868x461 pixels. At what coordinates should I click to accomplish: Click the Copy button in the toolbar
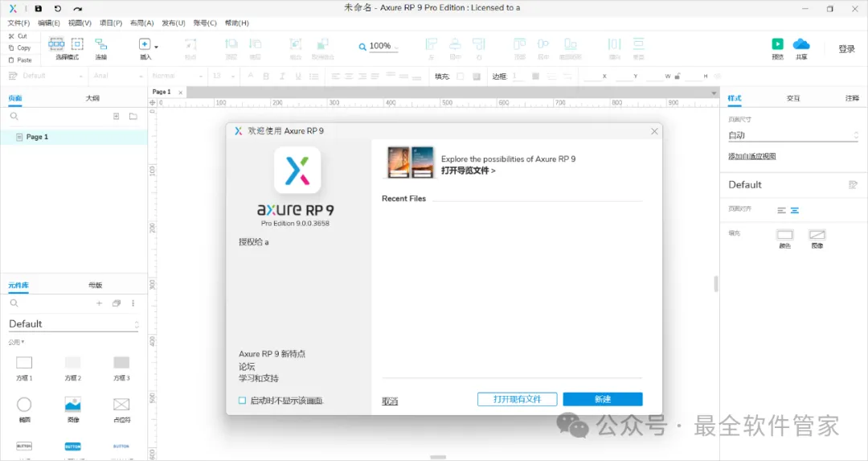tap(19, 47)
